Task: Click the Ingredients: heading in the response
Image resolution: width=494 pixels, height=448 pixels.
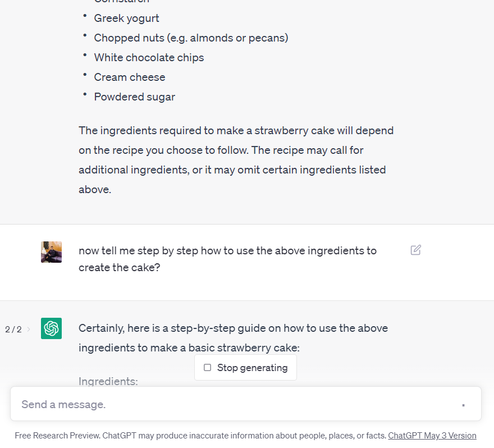Action: point(108,382)
